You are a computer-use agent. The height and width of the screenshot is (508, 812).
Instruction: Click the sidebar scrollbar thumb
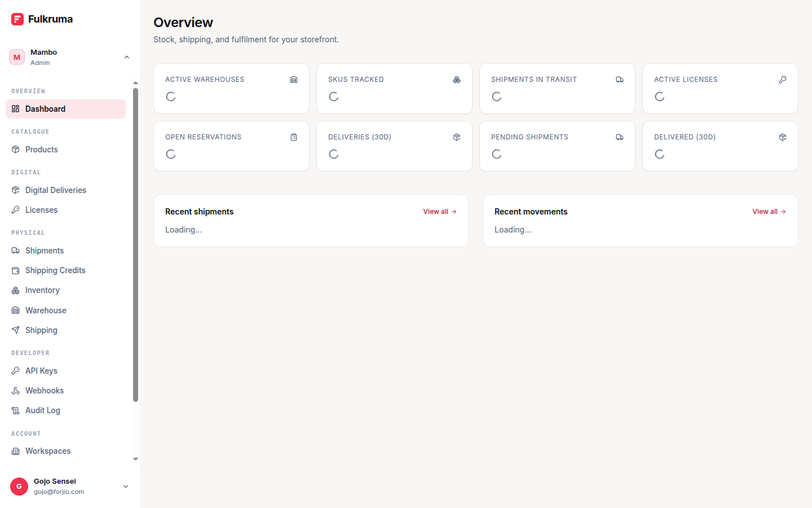pyautogui.click(x=135, y=244)
